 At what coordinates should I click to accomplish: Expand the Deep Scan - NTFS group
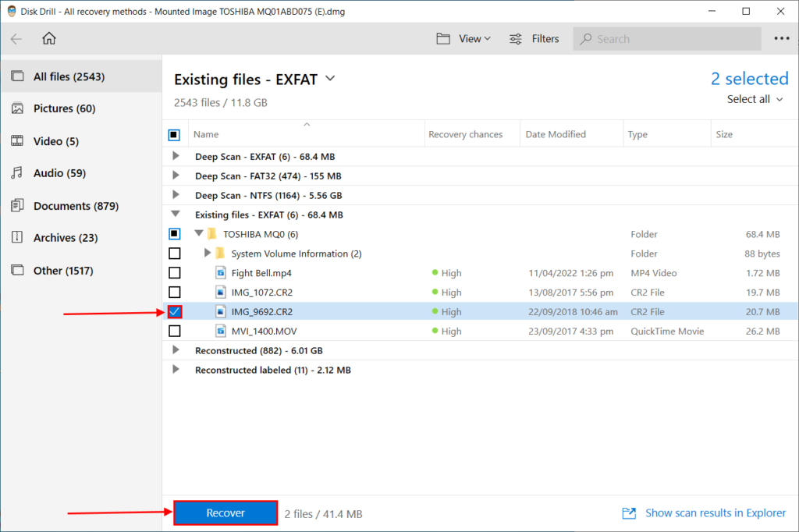(x=175, y=195)
